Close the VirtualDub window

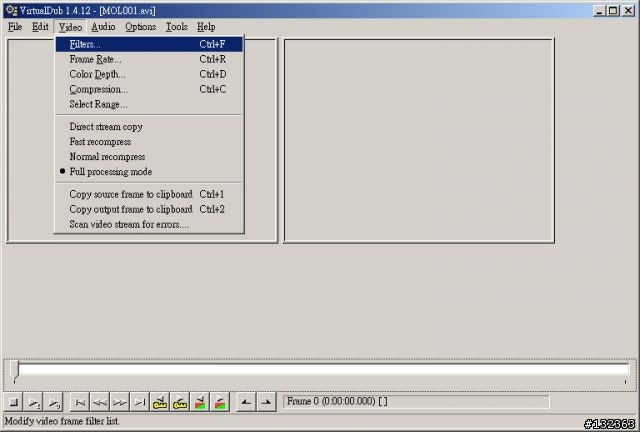628,11
